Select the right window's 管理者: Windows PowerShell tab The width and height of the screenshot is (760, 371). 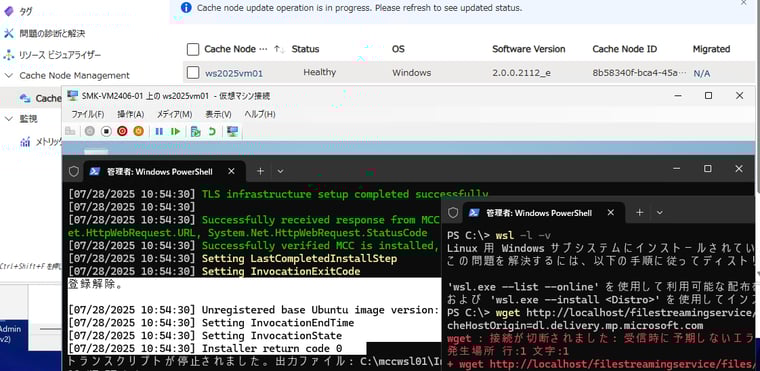(544, 213)
